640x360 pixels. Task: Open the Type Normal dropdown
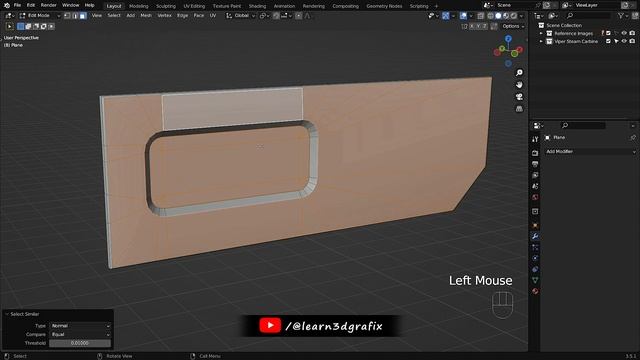(80, 326)
